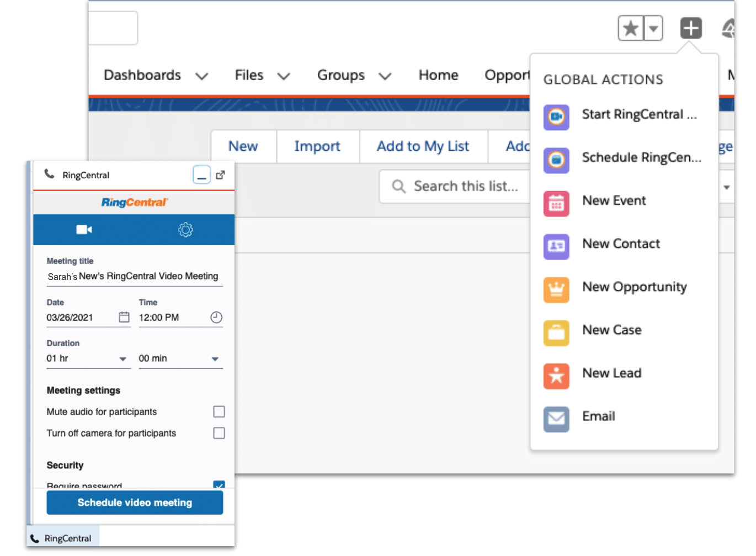Click the clock icon beside the time field
756x556 pixels.
pyautogui.click(x=216, y=317)
